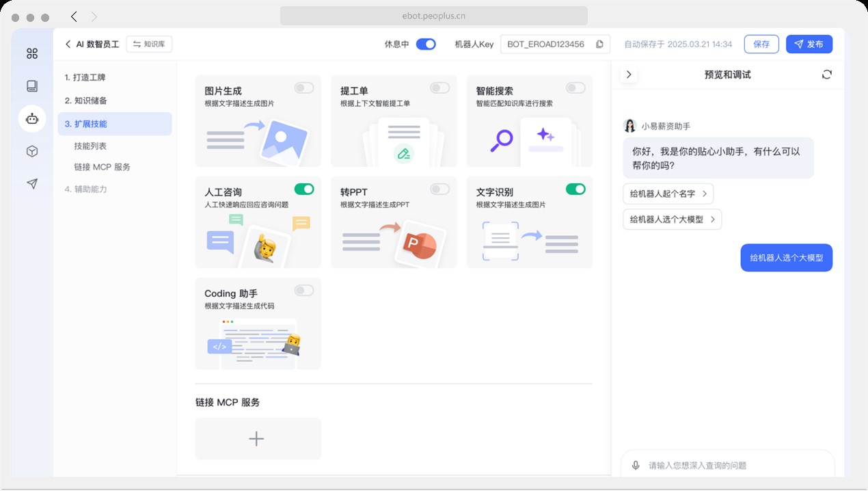Screen dimensions: 868x491
Task: Disable the 人工咨询 skill toggle
Action: click(x=303, y=189)
